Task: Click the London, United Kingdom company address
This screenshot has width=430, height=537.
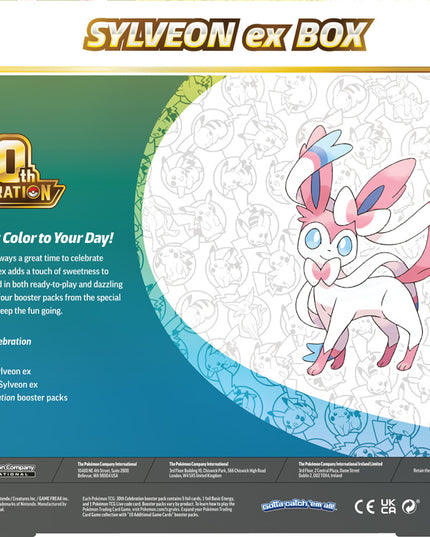Action: coord(217,470)
